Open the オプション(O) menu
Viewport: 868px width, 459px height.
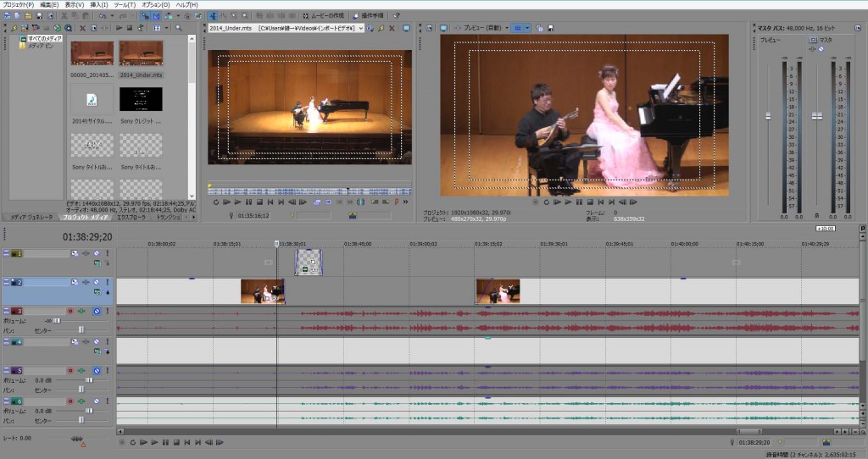[156, 4]
